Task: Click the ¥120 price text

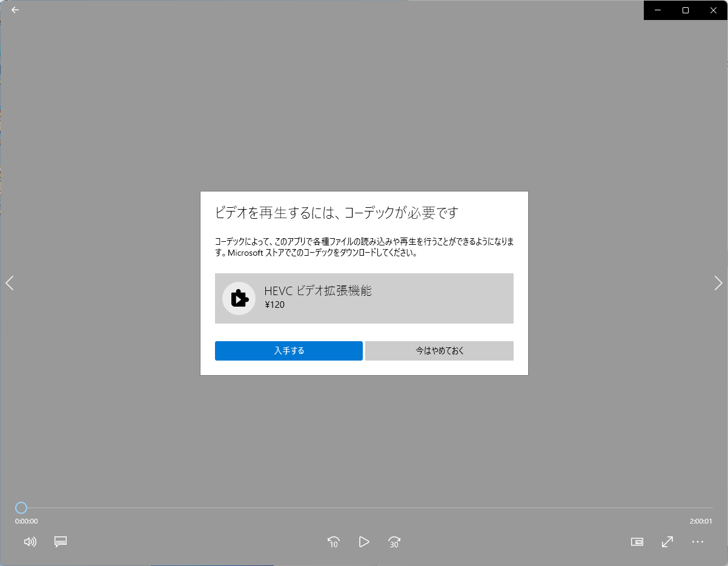Action: (274, 305)
